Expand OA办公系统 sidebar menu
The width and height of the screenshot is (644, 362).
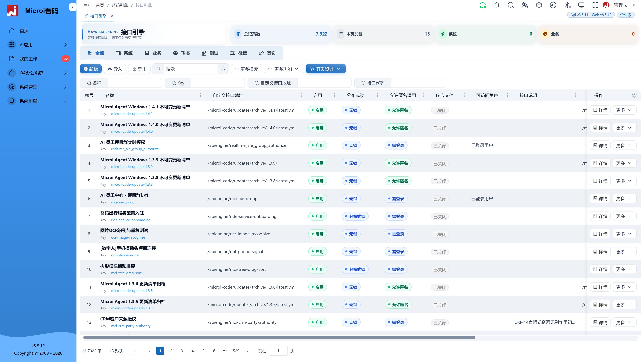(38, 73)
